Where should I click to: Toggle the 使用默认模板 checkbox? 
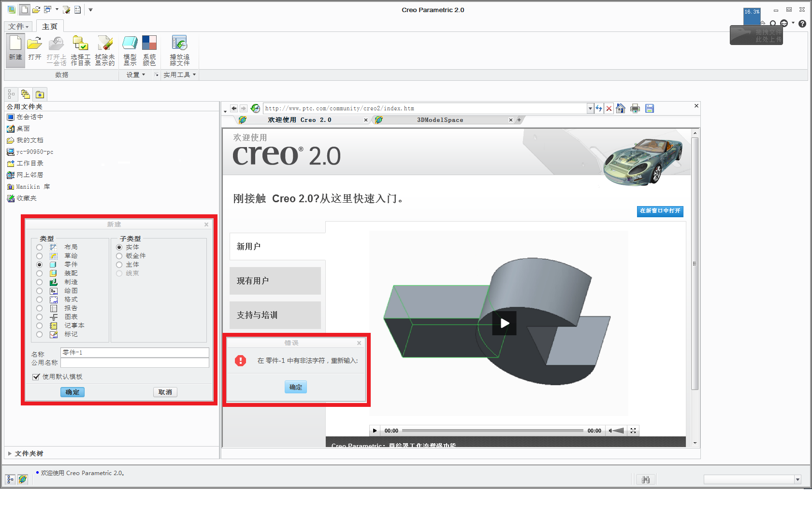coord(36,377)
